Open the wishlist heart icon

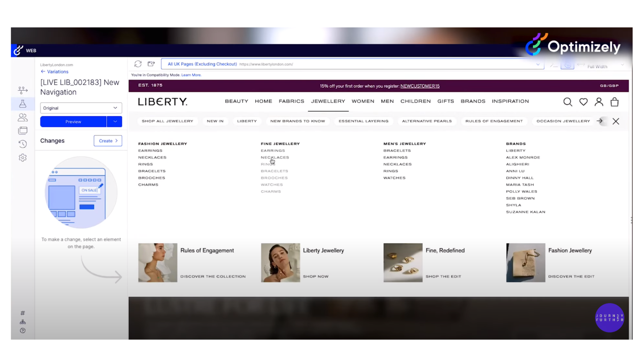(583, 102)
